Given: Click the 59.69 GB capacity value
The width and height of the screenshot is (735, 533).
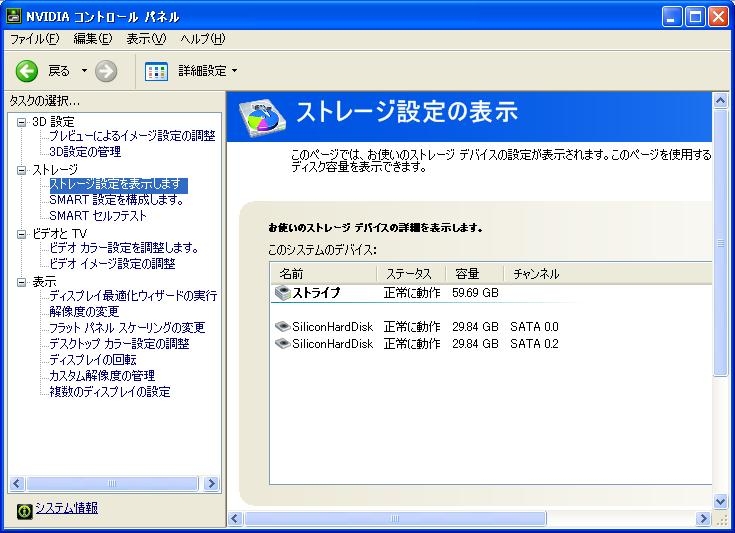Looking at the screenshot, I should (475, 293).
